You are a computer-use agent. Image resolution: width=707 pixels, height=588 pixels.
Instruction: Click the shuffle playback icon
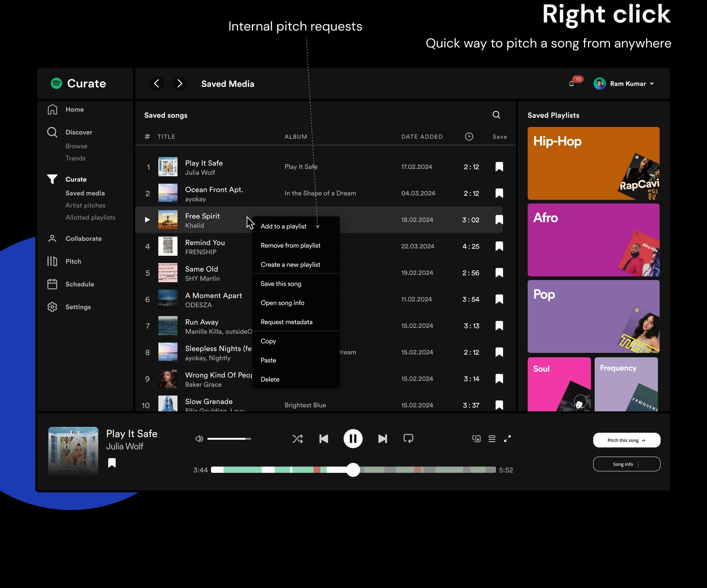click(x=298, y=439)
